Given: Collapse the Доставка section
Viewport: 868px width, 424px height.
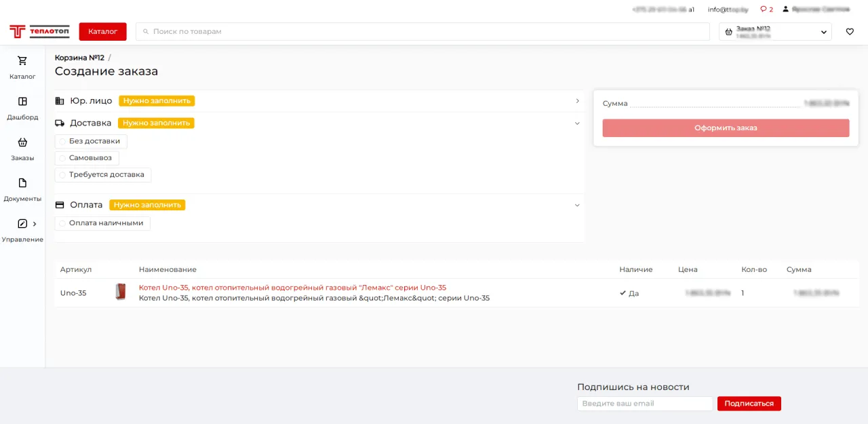Looking at the screenshot, I should pos(577,123).
